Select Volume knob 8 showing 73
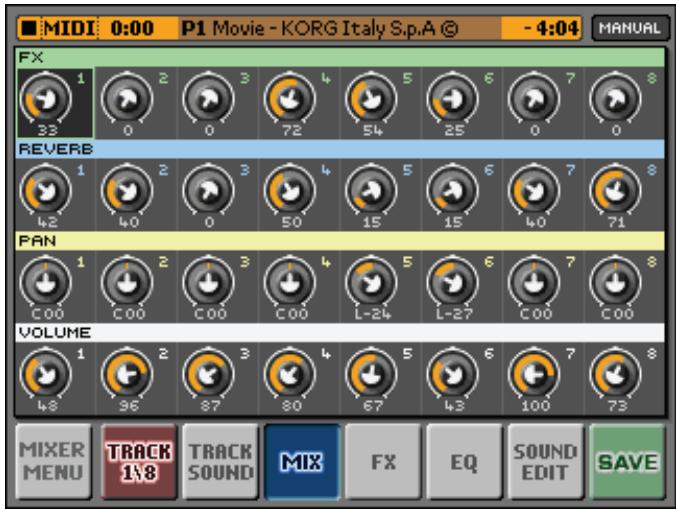This screenshot has height=509, width=676. 616,374
